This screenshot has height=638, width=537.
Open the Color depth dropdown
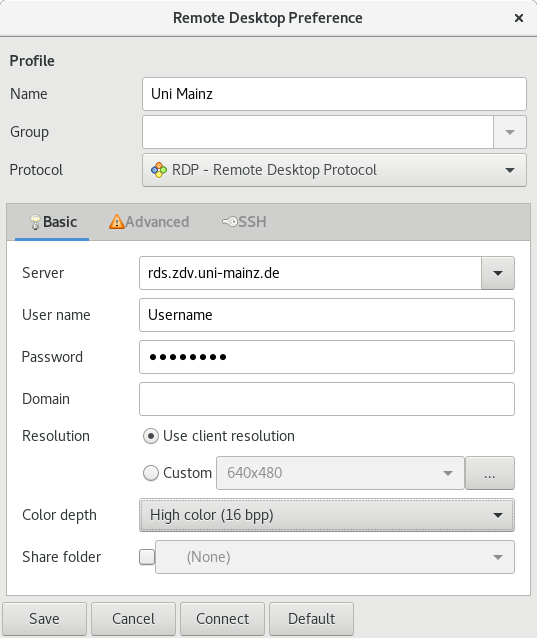pyautogui.click(x=327, y=515)
